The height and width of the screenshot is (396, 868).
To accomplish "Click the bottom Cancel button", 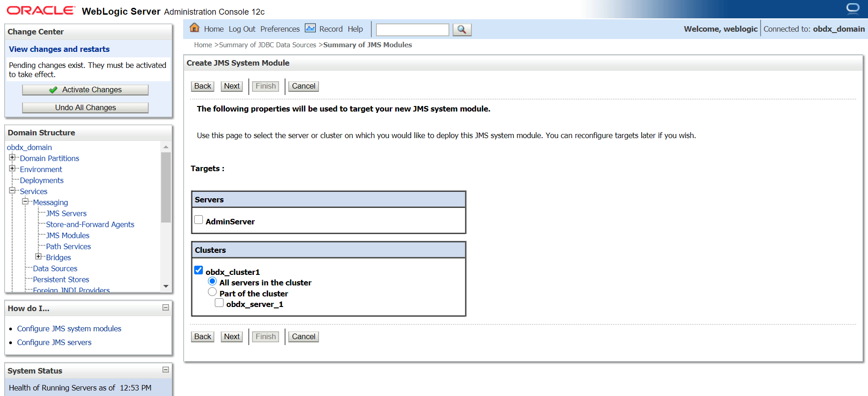I will pyautogui.click(x=304, y=337).
